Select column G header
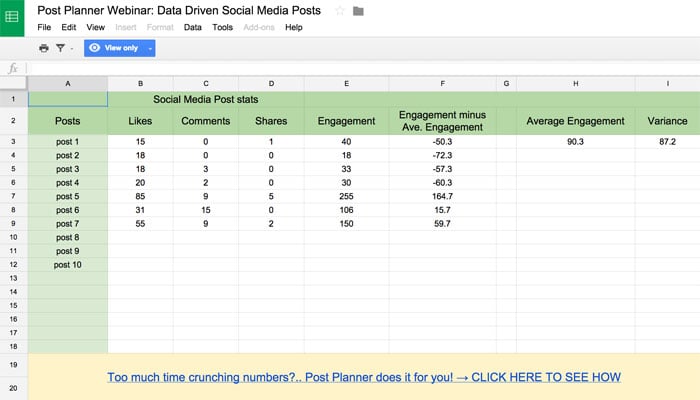This screenshot has width=700, height=400. tap(506, 83)
